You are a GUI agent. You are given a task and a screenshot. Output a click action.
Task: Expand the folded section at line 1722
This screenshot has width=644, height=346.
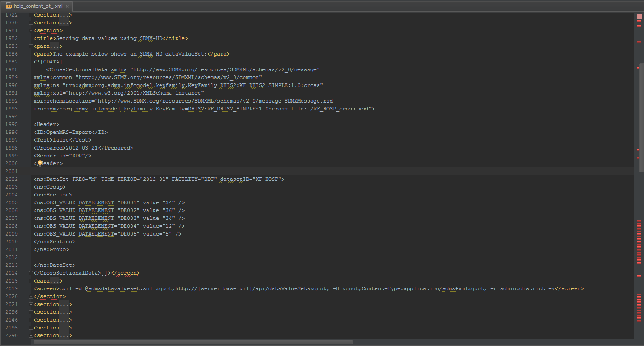pos(31,15)
